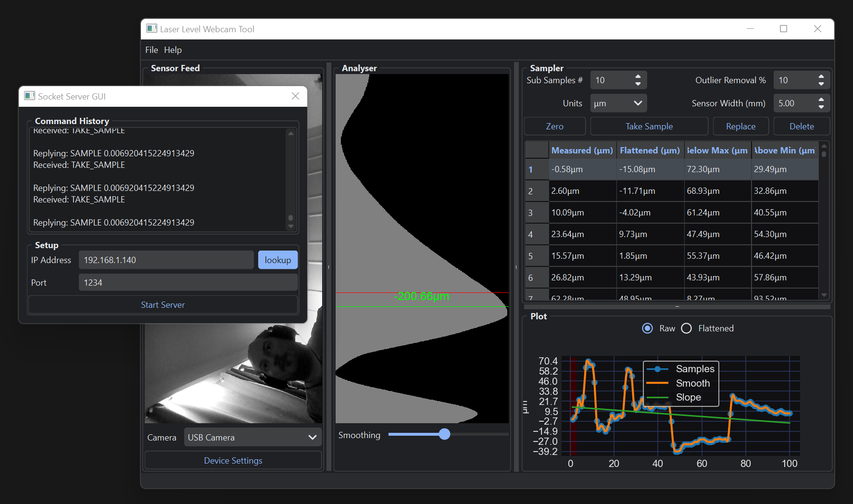Click the -200.66µm readout in Analyser
Viewport: 853px width, 504px height.
click(421, 296)
